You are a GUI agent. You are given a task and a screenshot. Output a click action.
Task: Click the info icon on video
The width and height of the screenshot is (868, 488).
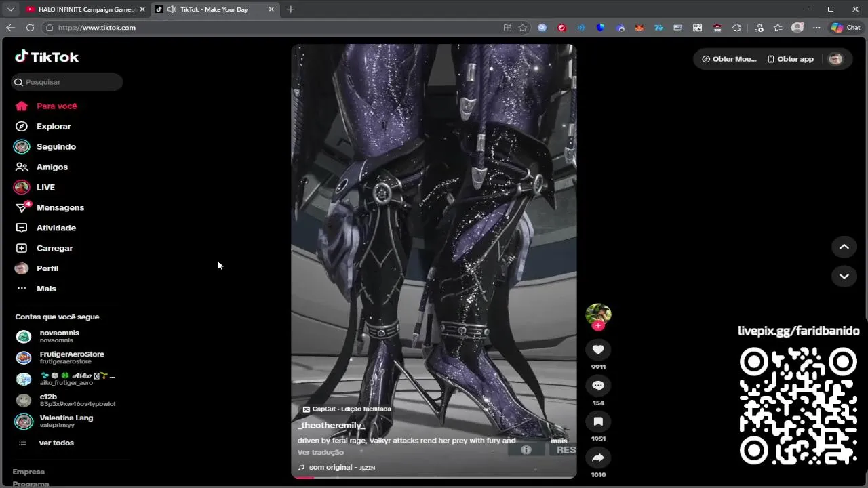(x=526, y=449)
